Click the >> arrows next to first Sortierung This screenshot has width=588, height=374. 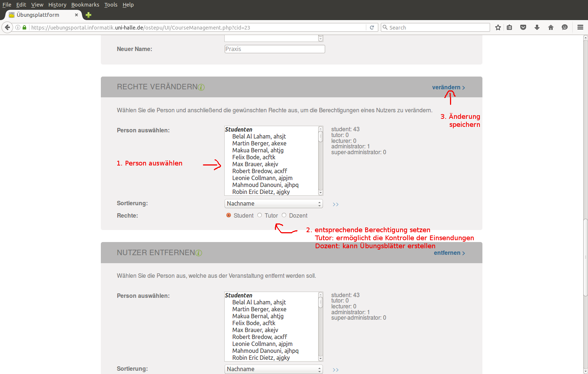tap(336, 204)
